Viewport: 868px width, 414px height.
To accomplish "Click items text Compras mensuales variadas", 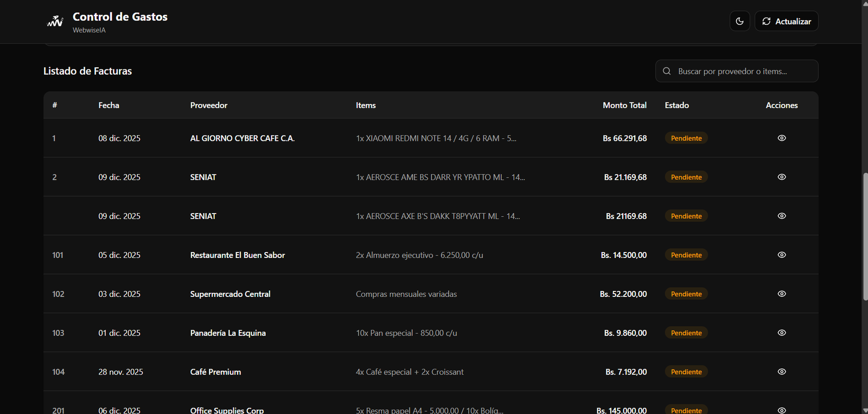I will coord(406,294).
